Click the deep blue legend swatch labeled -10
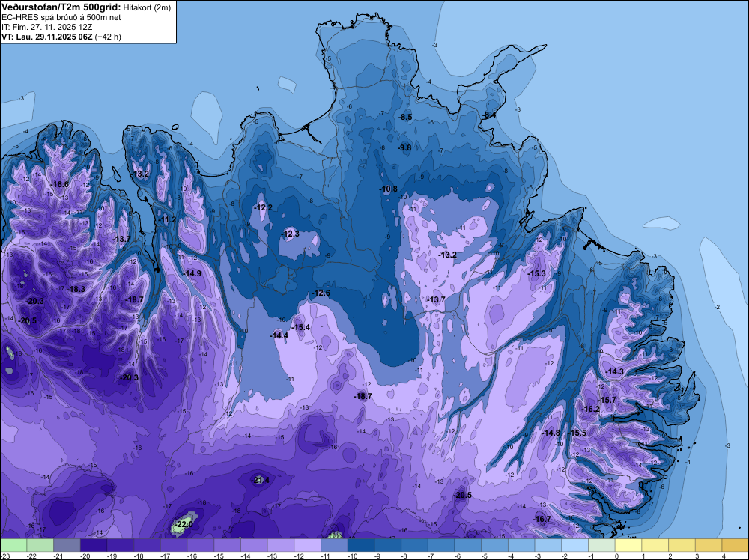749x560 pixels. (361, 545)
